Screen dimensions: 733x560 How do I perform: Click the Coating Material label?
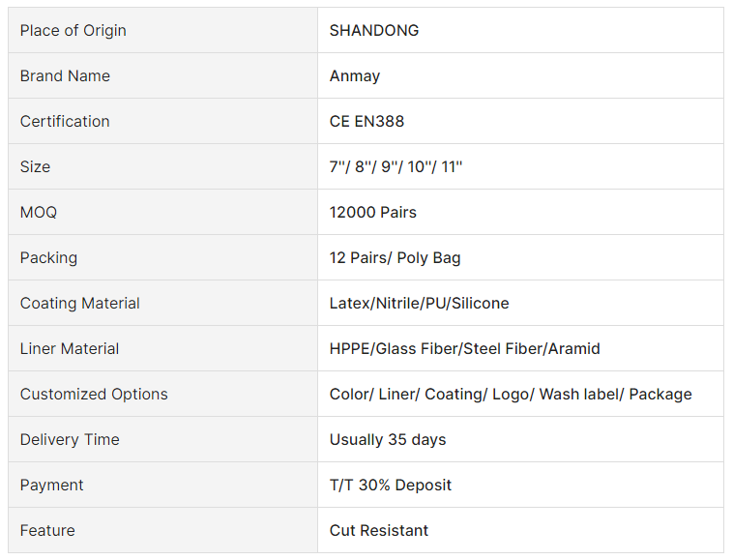pyautogui.click(x=80, y=304)
